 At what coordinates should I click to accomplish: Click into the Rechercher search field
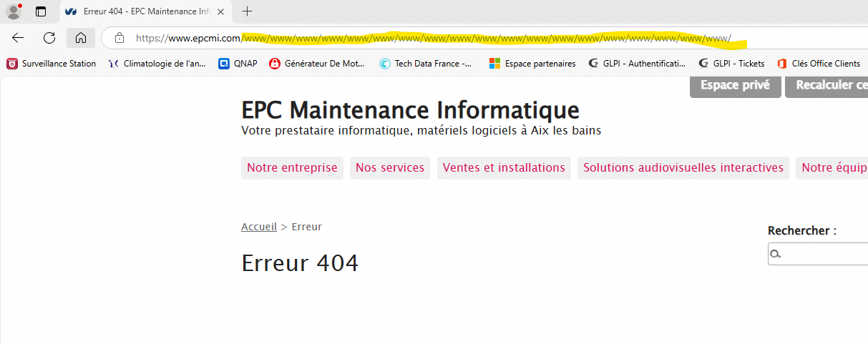point(823,254)
